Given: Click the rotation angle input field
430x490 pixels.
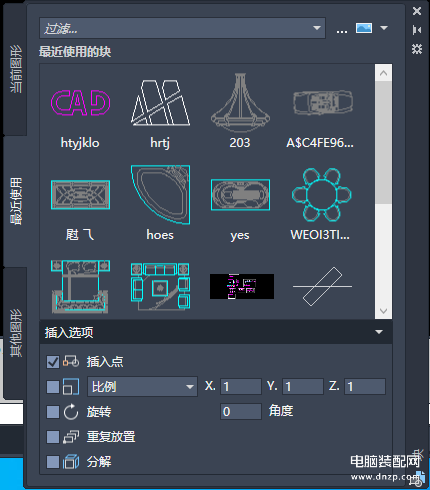Looking at the screenshot, I should 241,412.
